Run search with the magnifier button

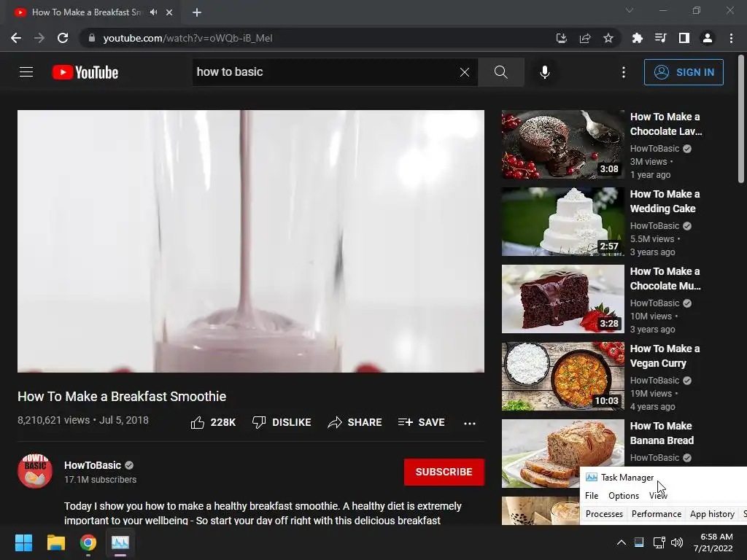[501, 72]
